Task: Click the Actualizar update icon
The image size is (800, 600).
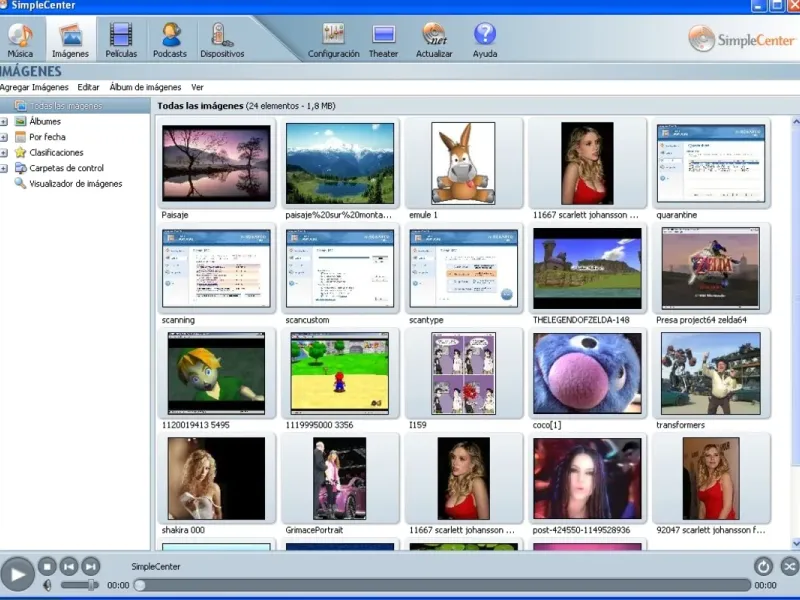Action: tap(434, 40)
